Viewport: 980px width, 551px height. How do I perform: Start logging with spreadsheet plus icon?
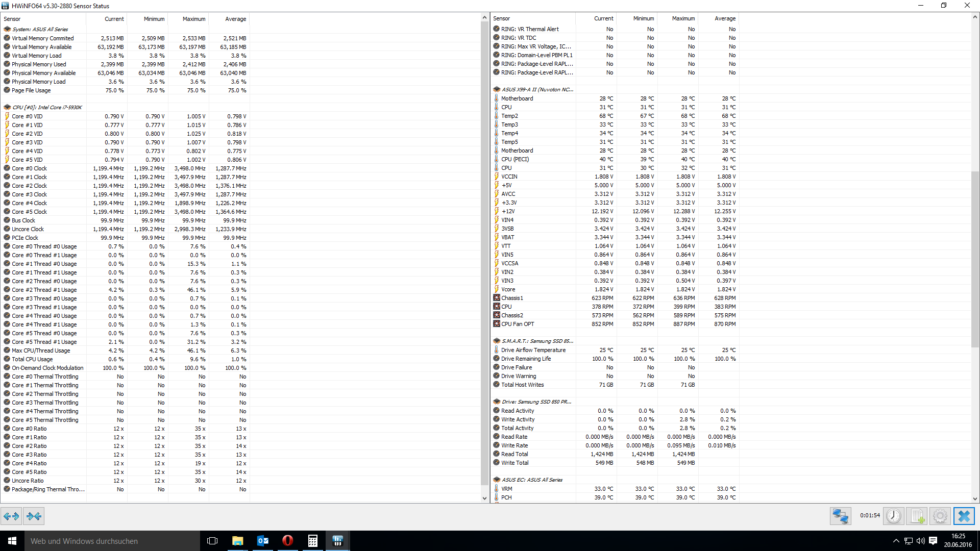click(917, 516)
